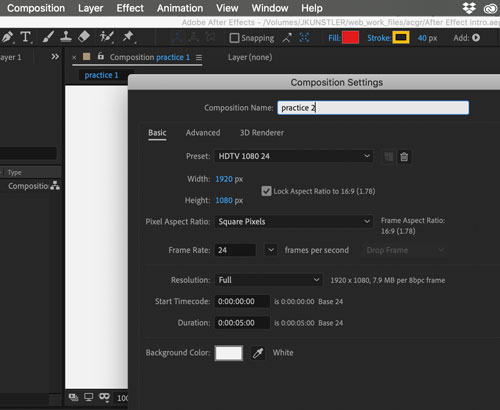Open the Animation menu
The height and width of the screenshot is (410, 500).
click(x=180, y=8)
